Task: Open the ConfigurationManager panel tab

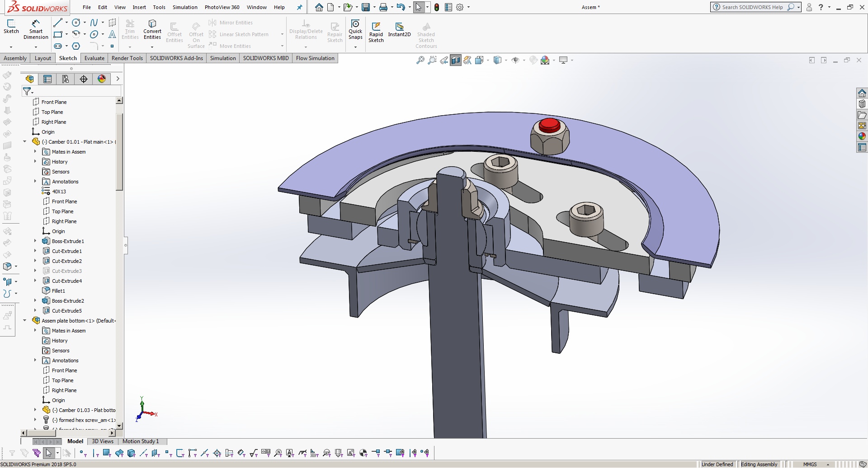Action: tap(66, 79)
